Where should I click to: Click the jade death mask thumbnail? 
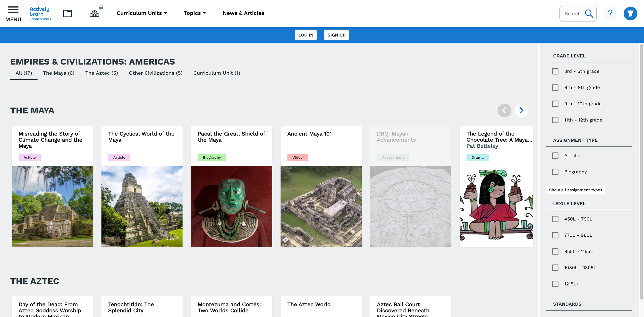click(x=231, y=207)
